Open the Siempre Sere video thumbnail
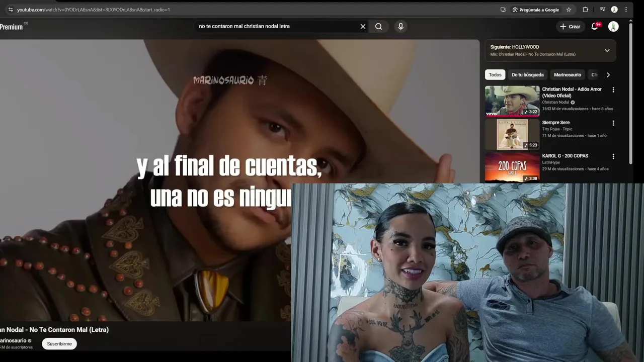 (x=512, y=134)
